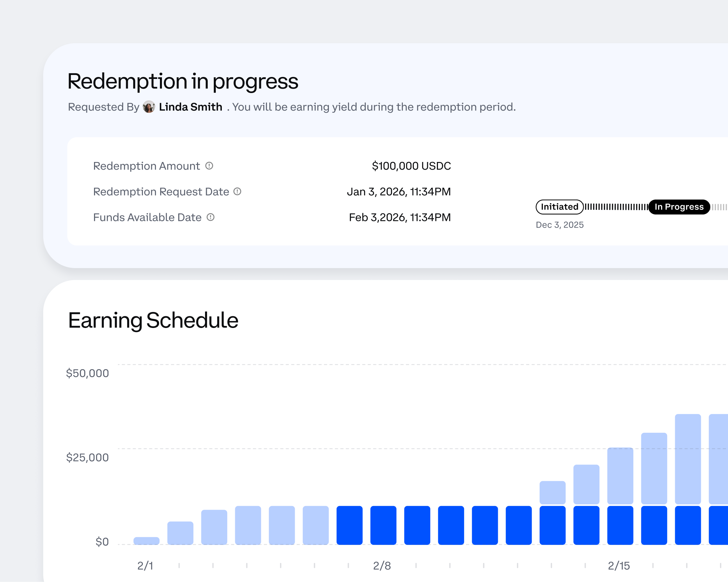Click info icon beside Redemption Request Date
Viewport: 728px width, 582px height.
coord(238,191)
